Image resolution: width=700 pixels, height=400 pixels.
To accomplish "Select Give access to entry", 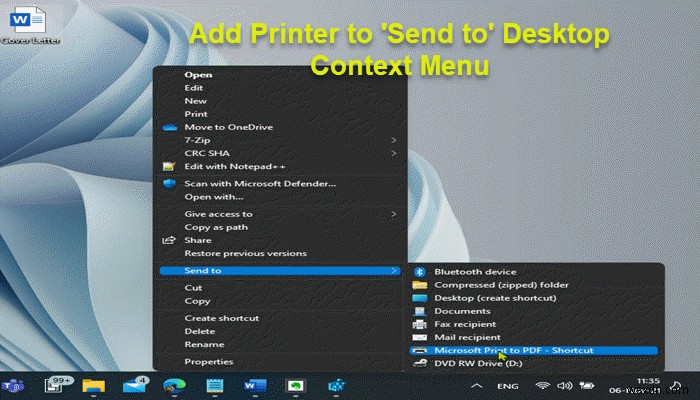I will 218,214.
